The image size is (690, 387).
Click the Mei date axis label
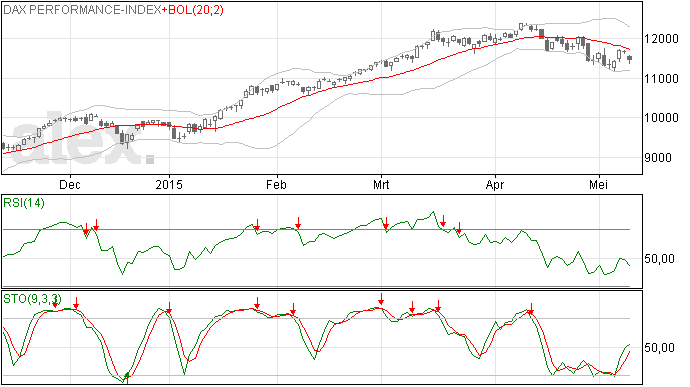[598, 184]
